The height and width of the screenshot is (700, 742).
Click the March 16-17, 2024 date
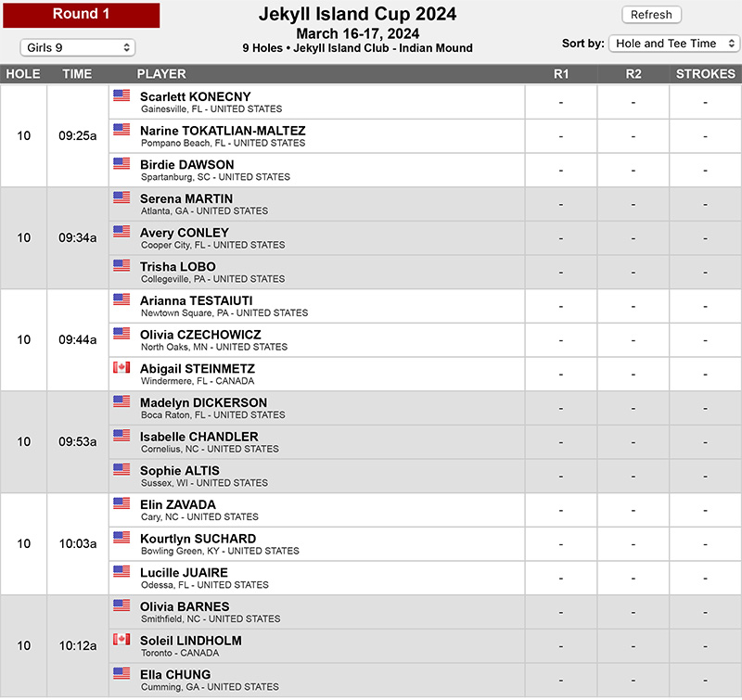358,34
